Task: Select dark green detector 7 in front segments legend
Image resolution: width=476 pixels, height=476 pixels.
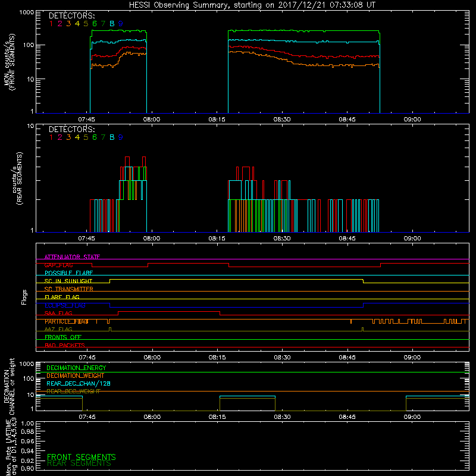Action: [x=103, y=24]
